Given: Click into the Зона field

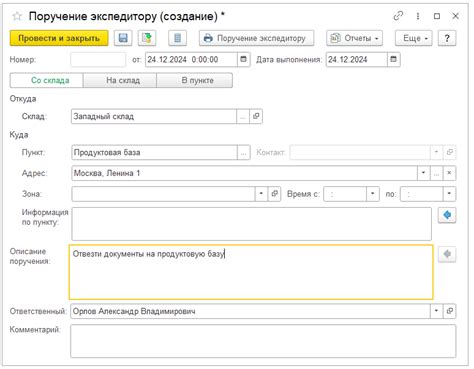Looking at the screenshot, I should [163, 194].
